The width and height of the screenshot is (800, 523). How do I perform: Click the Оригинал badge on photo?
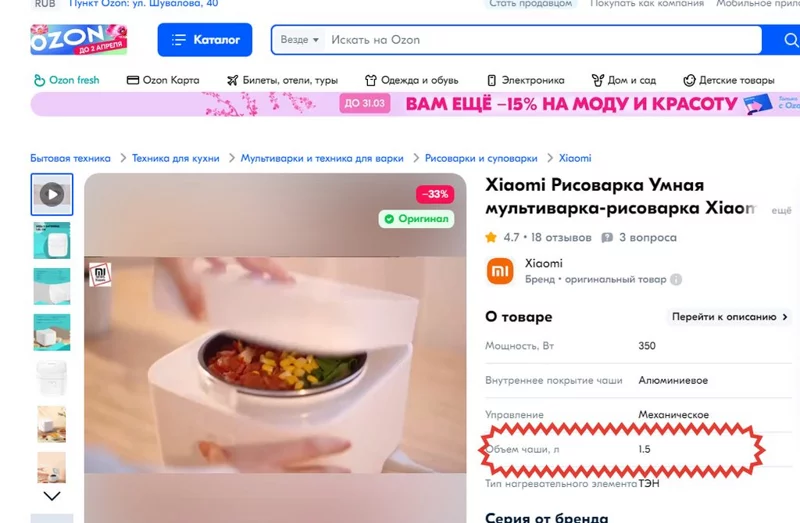point(416,219)
